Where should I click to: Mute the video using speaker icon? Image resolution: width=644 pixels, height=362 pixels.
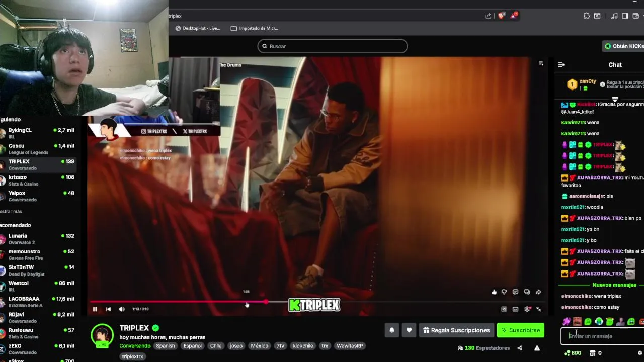[122, 309]
